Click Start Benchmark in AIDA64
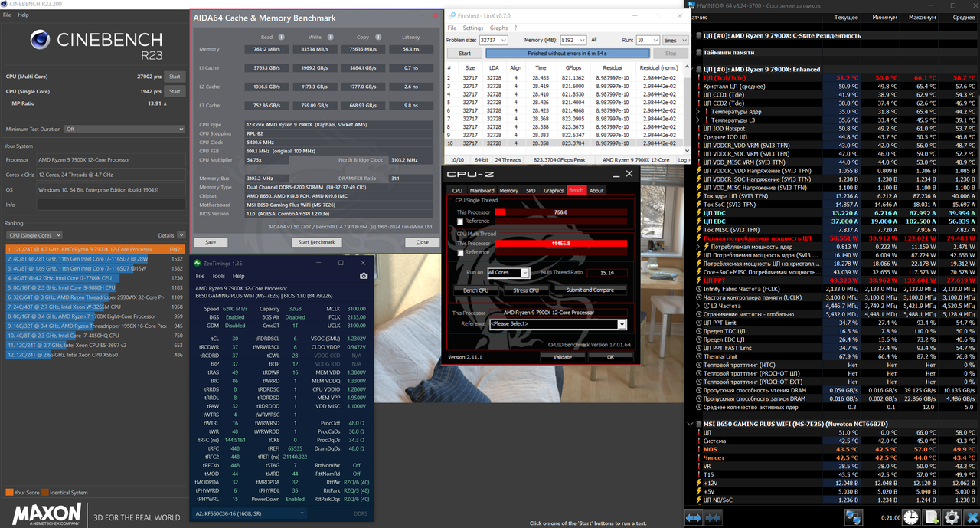The height and width of the screenshot is (528, 980). click(x=316, y=242)
